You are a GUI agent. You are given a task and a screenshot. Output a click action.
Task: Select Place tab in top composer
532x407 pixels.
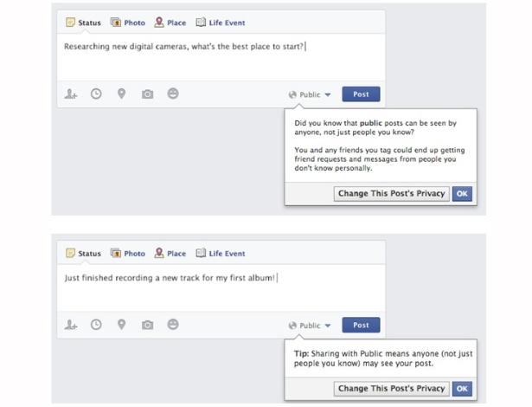tap(170, 23)
